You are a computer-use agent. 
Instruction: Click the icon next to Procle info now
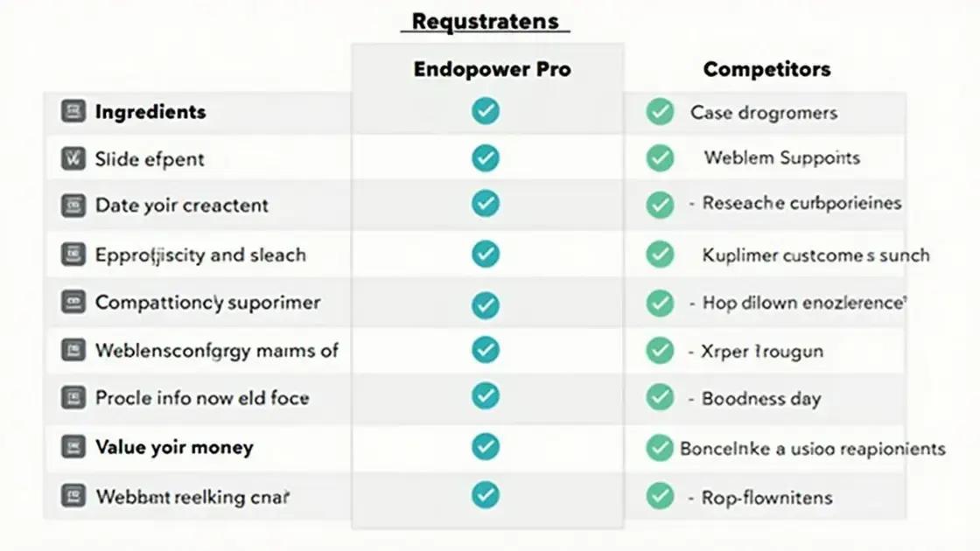point(73,397)
